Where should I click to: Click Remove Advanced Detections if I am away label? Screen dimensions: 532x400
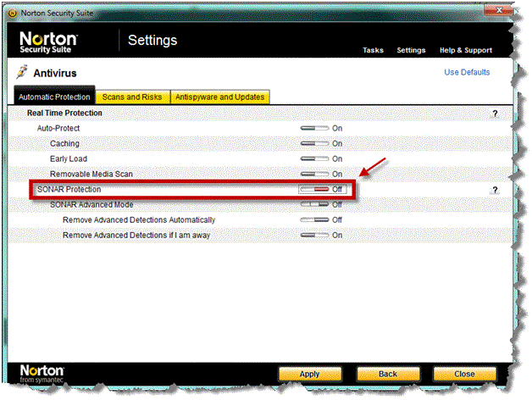click(136, 236)
